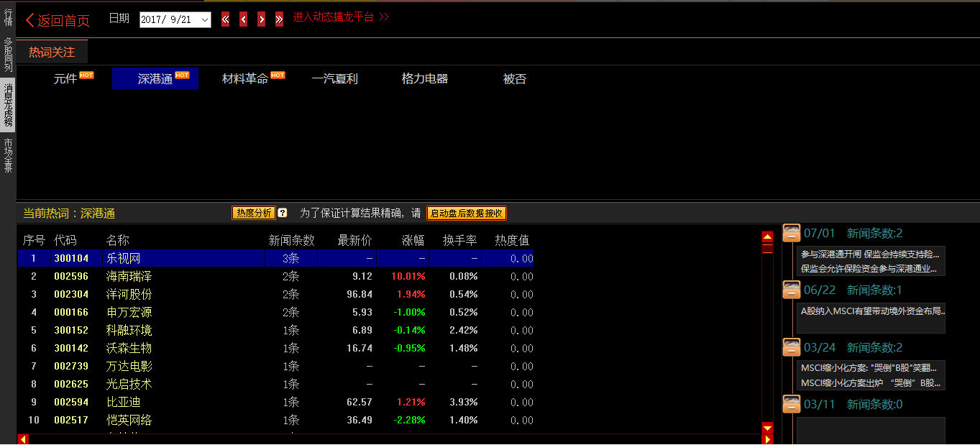Click the 03/24 news archive icon
This screenshot has height=445, width=980.
coord(791,347)
